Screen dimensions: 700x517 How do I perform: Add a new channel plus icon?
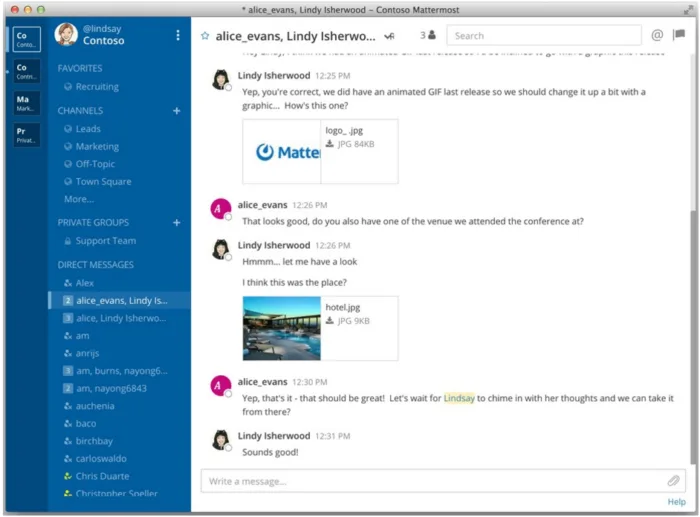[x=177, y=111]
